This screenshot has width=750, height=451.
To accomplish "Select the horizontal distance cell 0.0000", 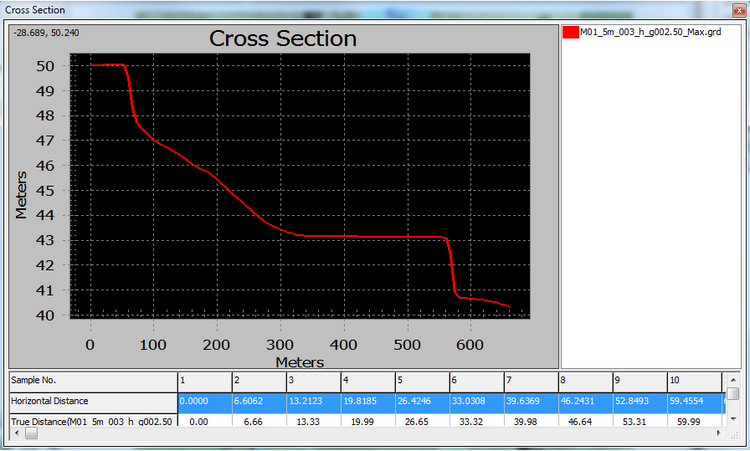I will 203,402.
